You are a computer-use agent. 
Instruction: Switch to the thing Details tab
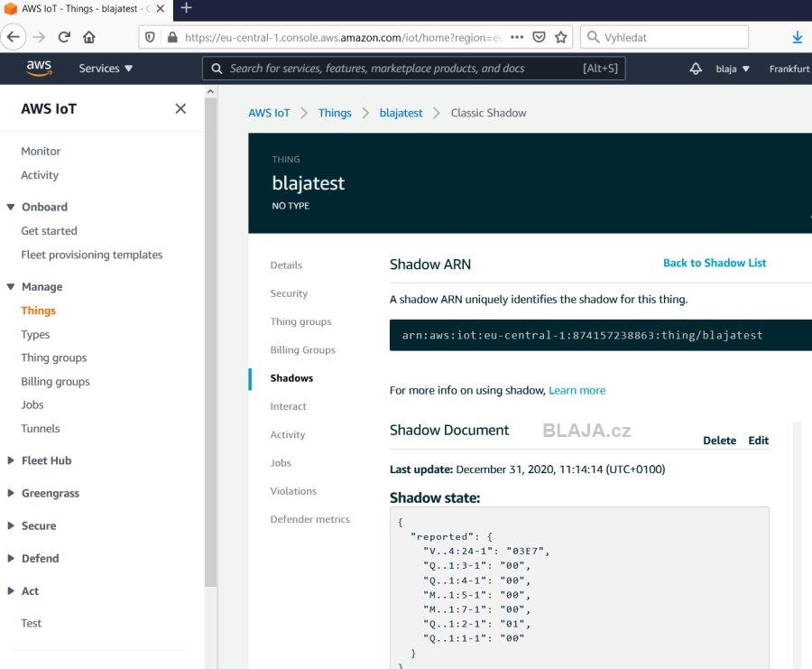point(286,265)
